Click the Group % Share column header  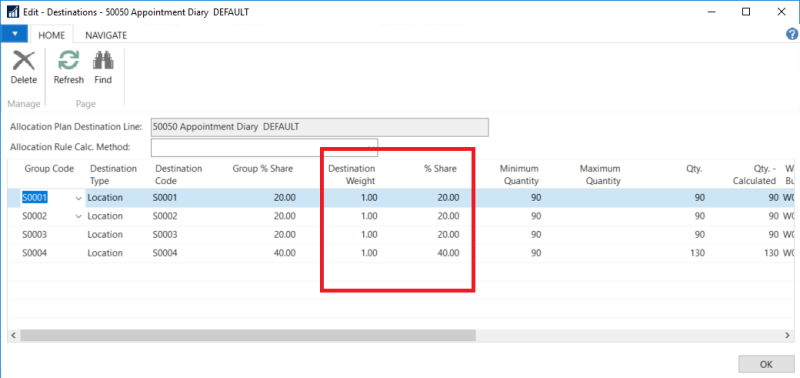(263, 169)
